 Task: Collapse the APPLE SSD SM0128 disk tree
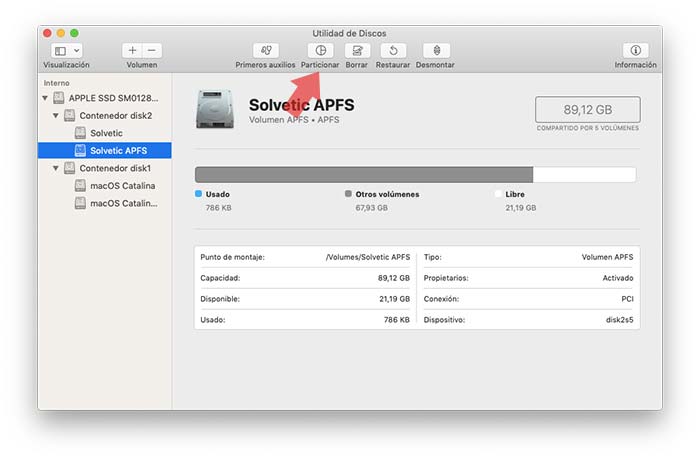[45, 98]
